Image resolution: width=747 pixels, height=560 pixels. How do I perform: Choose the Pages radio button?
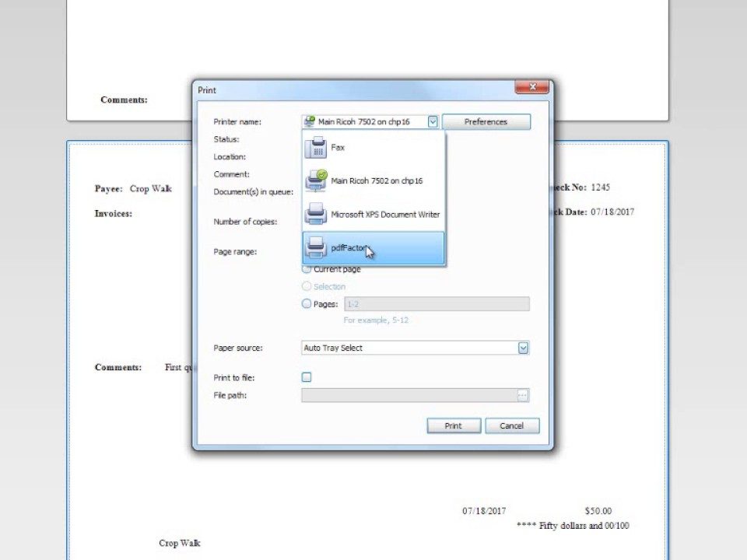[x=307, y=304]
